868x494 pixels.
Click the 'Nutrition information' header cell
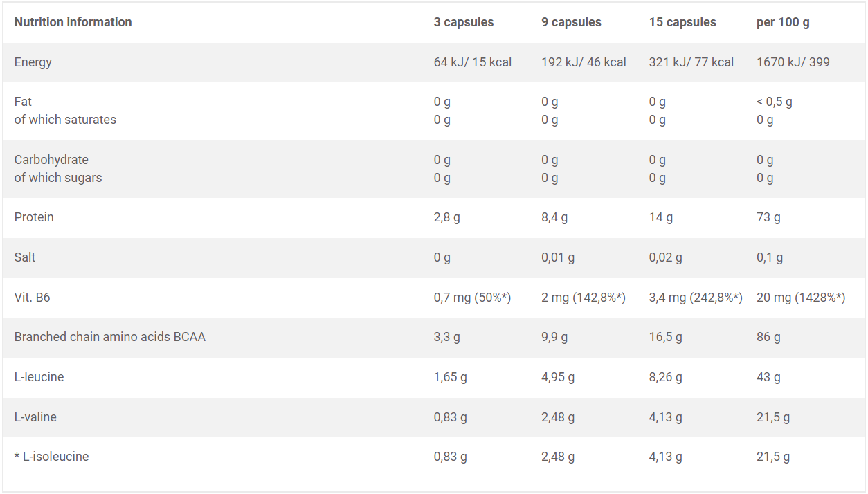point(73,22)
